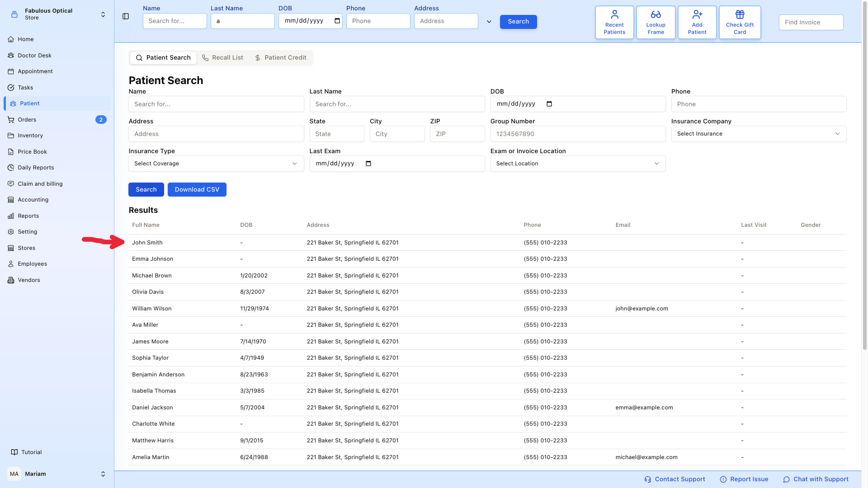The width and height of the screenshot is (868, 488).
Task: Click the email michael@example.com
Action: [646, 457]
